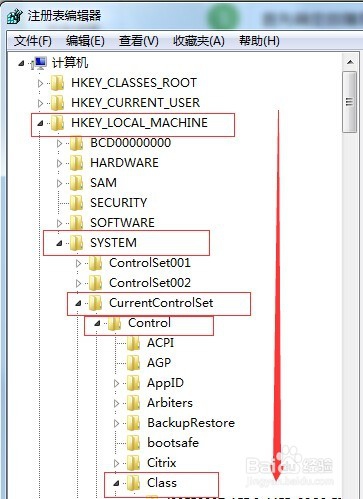This screenshot has width=363, height=499.
Task: Click HARDWARE folder icon
Action: 77,163
